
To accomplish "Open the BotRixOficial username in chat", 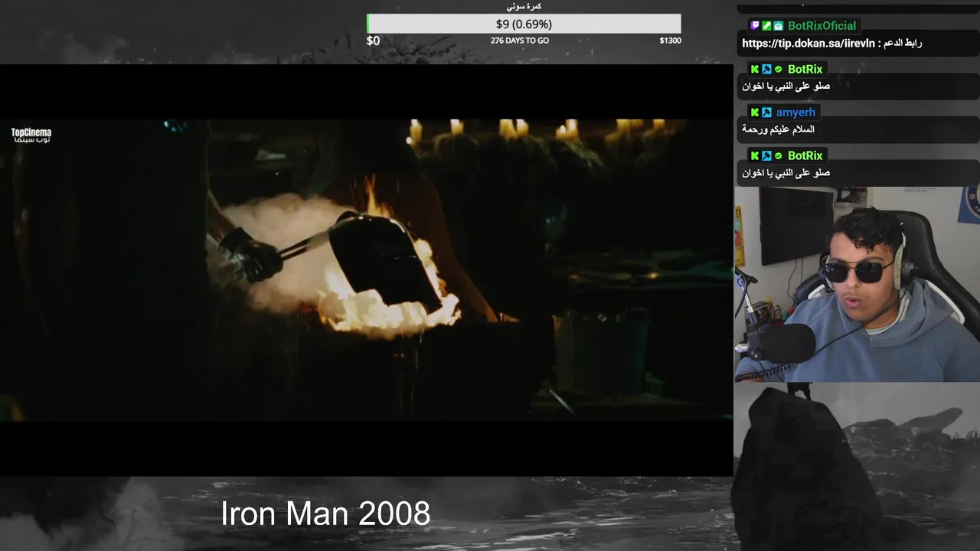I will click(x=822, y=26).
